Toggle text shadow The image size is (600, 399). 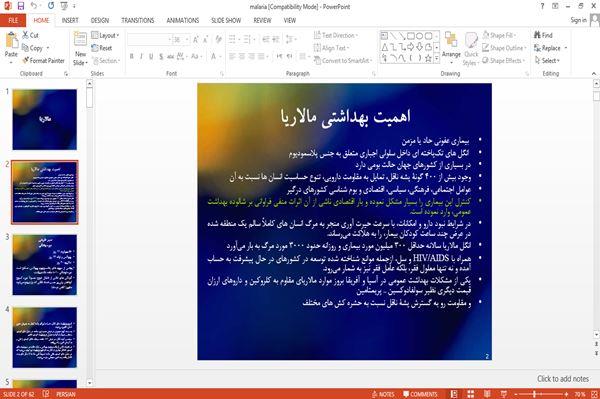click(x=161, y=57)
